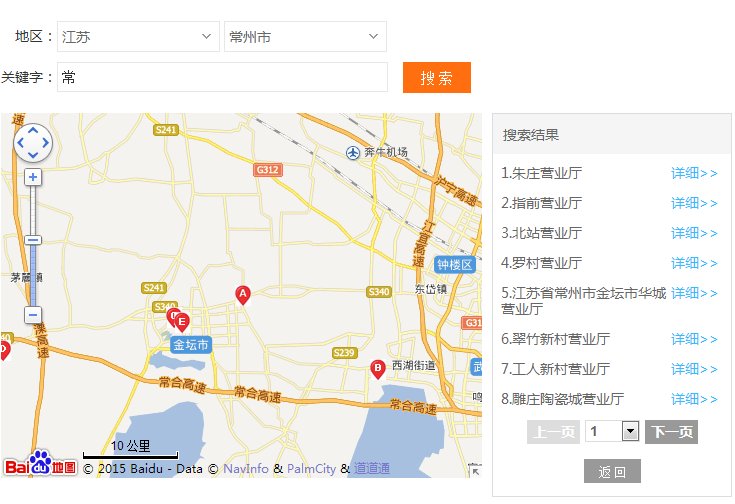Viewport: 735px width, 504px height.
Task: Click the 金坛市 city label
Action: 191,345
